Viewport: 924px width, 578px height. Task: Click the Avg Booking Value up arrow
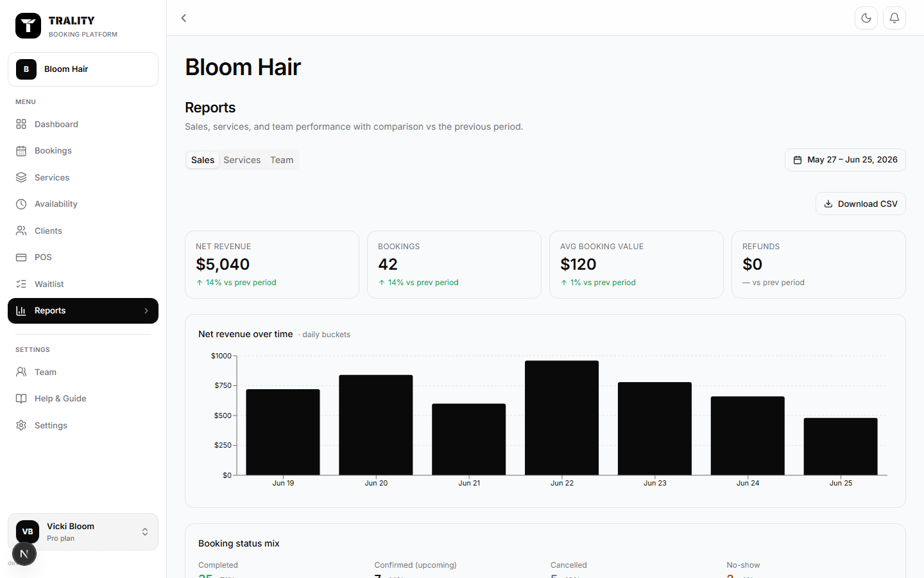[x=564, y=283]
